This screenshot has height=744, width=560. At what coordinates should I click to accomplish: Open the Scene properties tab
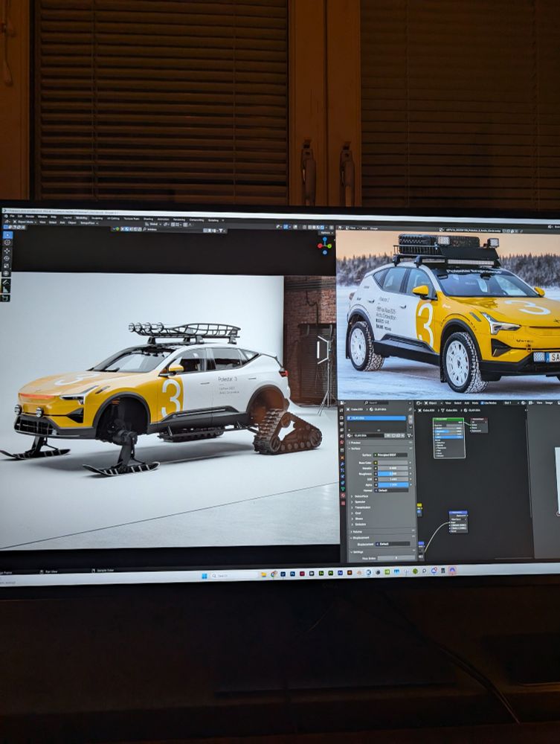[x=342, y=436]
